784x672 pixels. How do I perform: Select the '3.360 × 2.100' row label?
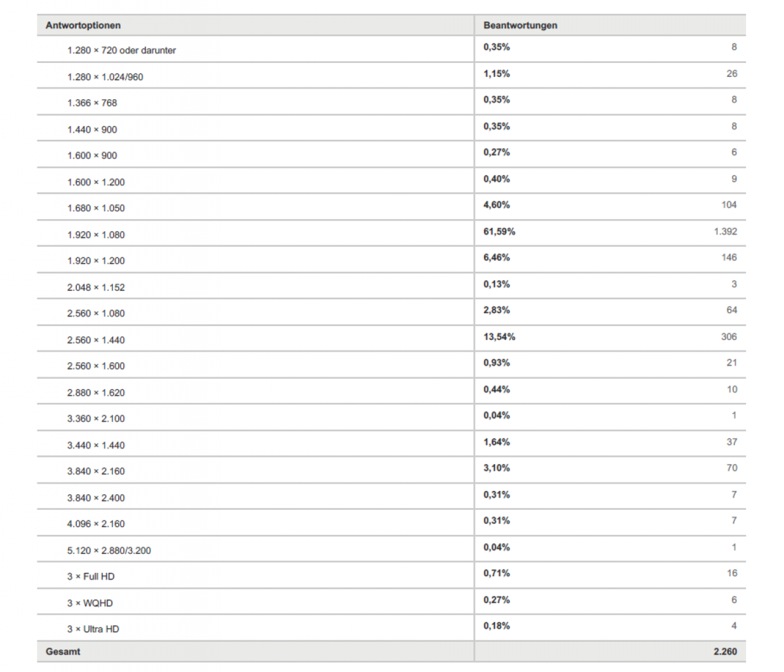(96, 419)
